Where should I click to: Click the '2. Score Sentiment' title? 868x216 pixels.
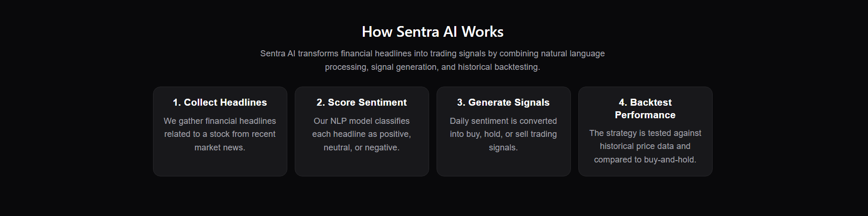pos(362,102)
